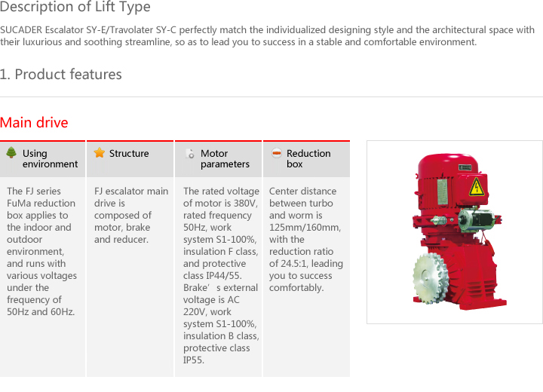The width and height of the screenshot is (543, 392).
Task: Click the '1. Product features' heading
Action: click(61, 75)
